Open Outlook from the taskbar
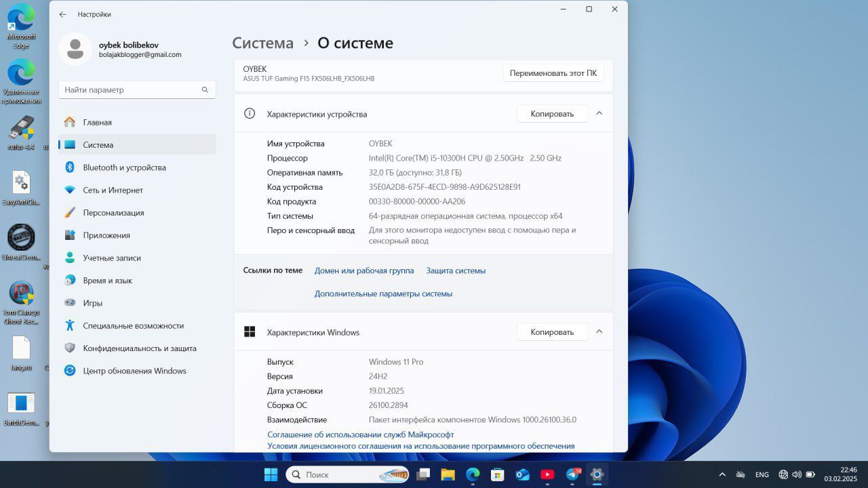 522,474
